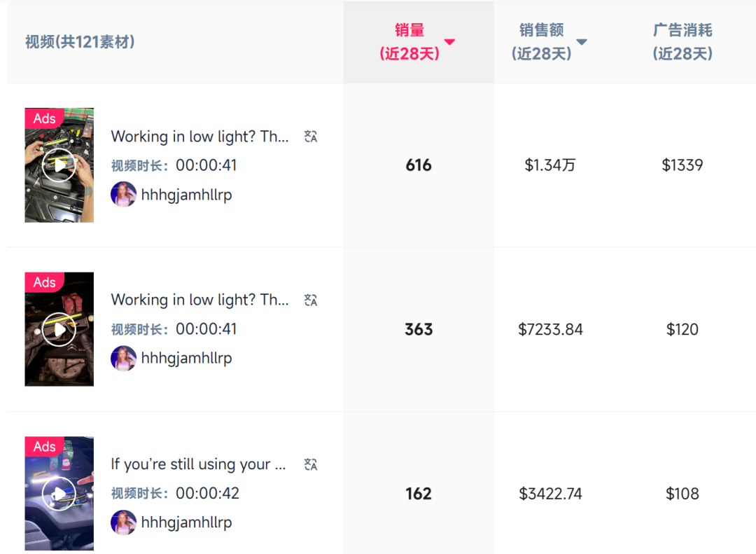Click the Ads badge on the first thumbnail

click(44, 118)
